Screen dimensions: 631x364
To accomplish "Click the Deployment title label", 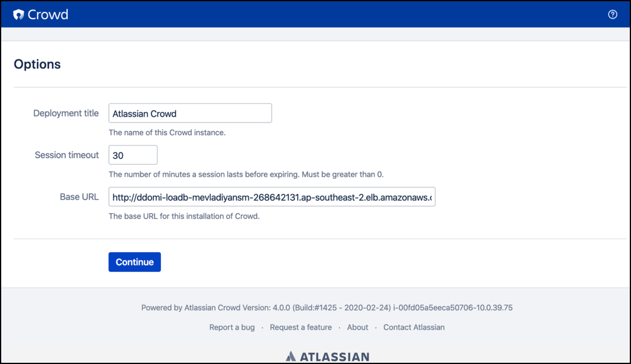I will [x=66, y=113].
